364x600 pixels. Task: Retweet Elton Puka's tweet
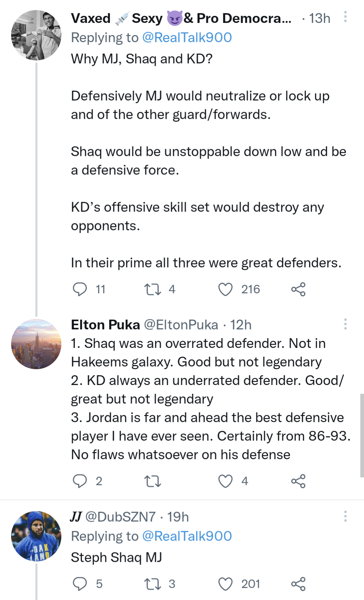point(152,481)
